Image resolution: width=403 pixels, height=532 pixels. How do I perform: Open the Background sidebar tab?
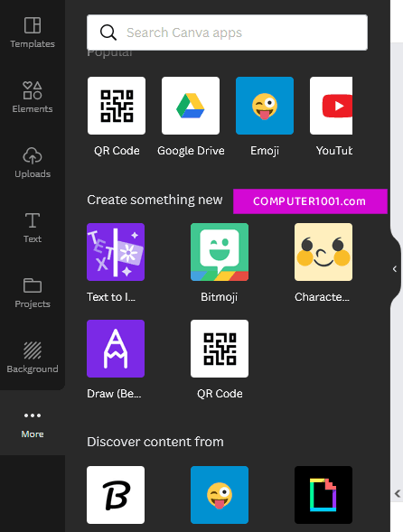coord(33,358)
